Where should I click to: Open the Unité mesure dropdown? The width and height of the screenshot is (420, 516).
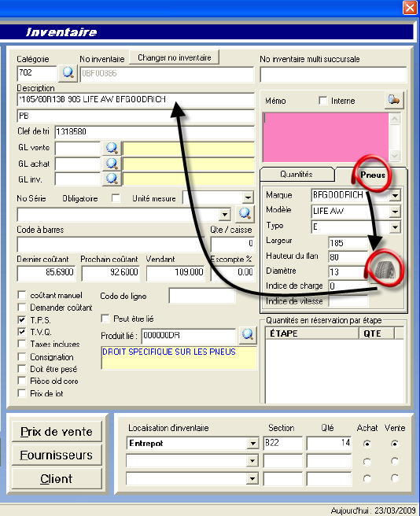pos(248,197)
